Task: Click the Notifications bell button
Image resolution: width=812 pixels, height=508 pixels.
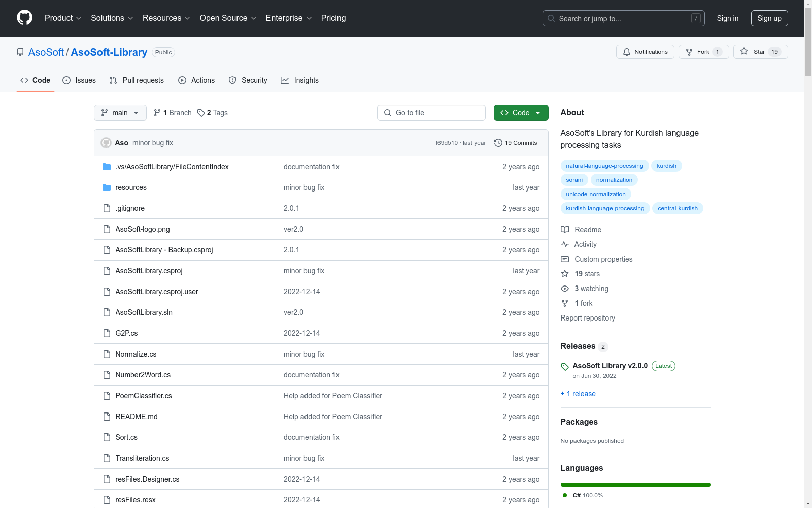Action: pos(645,52)
